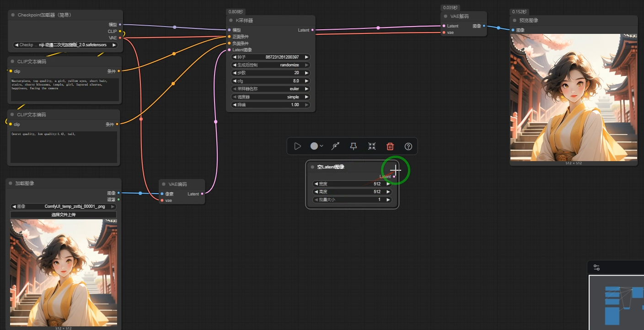
Task: Open the 采样器名称 euler dropdown
Action: coord(271,89)
